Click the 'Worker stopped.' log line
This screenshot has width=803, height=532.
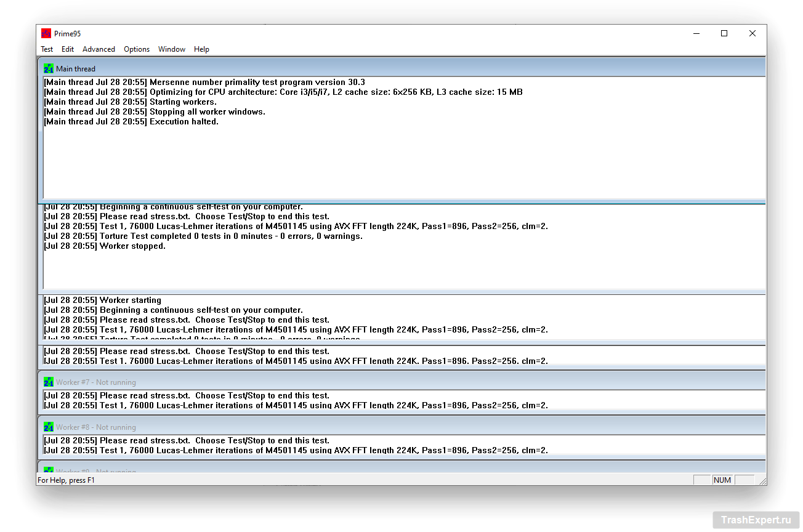[x=132, y=246]
